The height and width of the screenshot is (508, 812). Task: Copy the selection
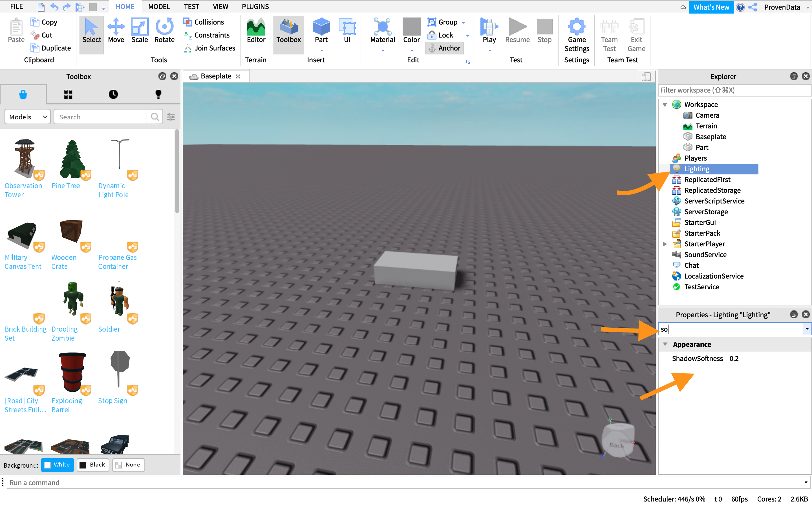click(x=44, y=22)
